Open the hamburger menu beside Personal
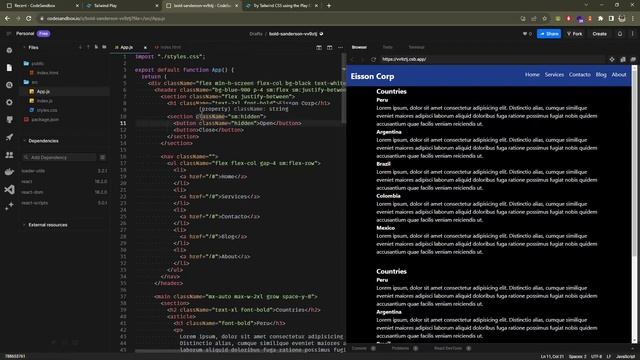 [9, 33]
